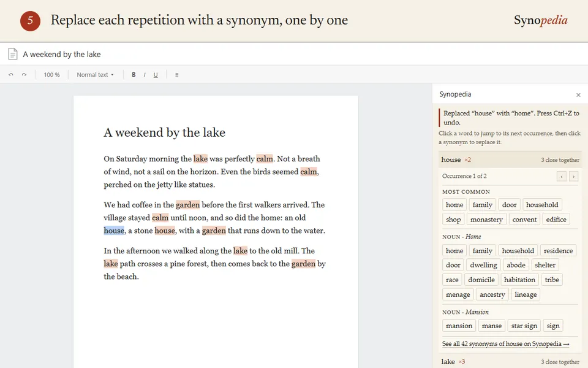Click 'lake' in 'lake path crosses'
This screenshot has height=368, width=588.
coord(111,264)
